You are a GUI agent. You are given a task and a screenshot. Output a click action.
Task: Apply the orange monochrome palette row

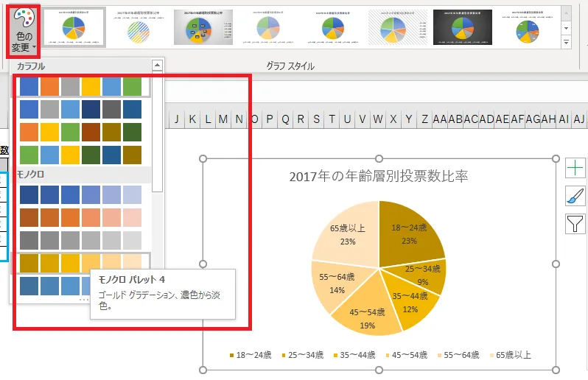(x=81, y=218)
